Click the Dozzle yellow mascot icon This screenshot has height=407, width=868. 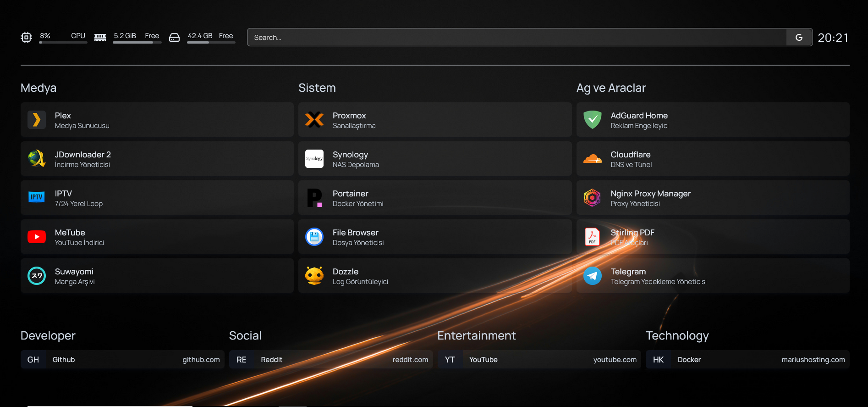coord(314,276)
